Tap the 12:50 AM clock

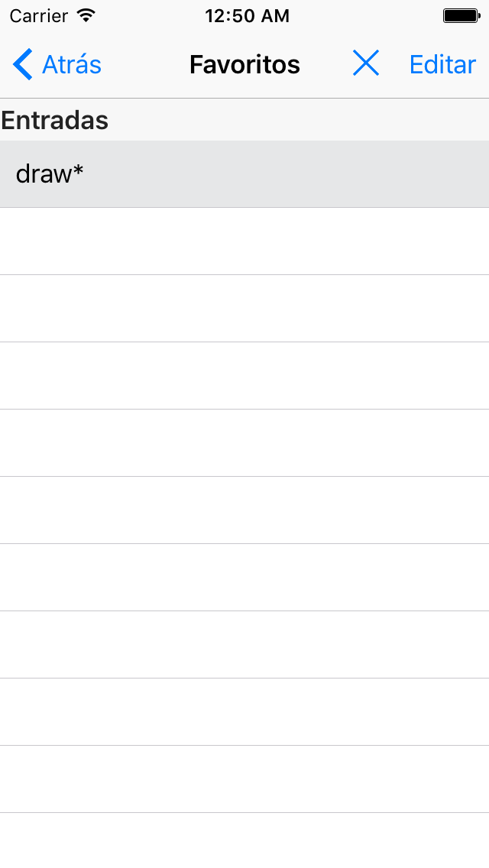pos(247,16)
